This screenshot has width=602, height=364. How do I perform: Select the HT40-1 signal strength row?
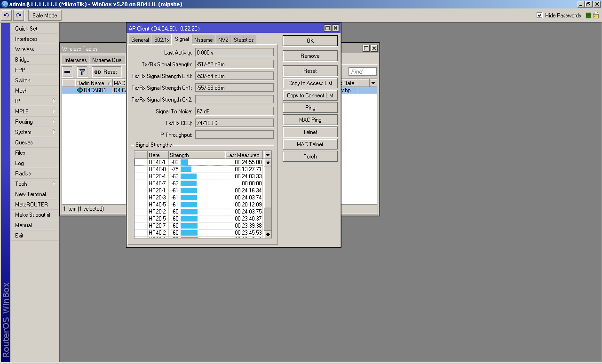coord(199,162)
